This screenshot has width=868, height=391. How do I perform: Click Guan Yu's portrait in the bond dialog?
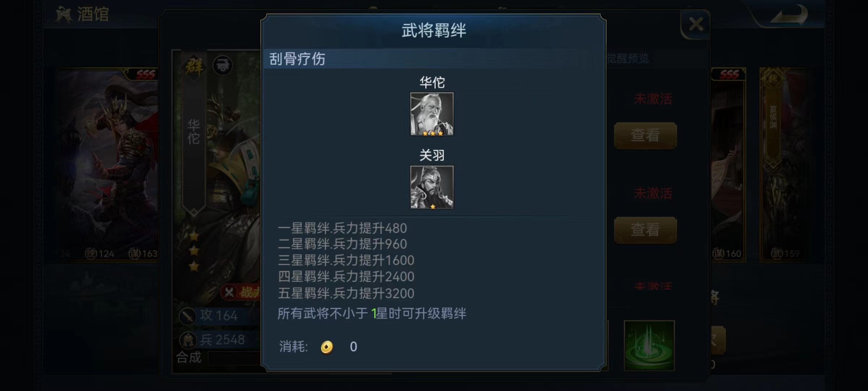[x=432, y=187]
